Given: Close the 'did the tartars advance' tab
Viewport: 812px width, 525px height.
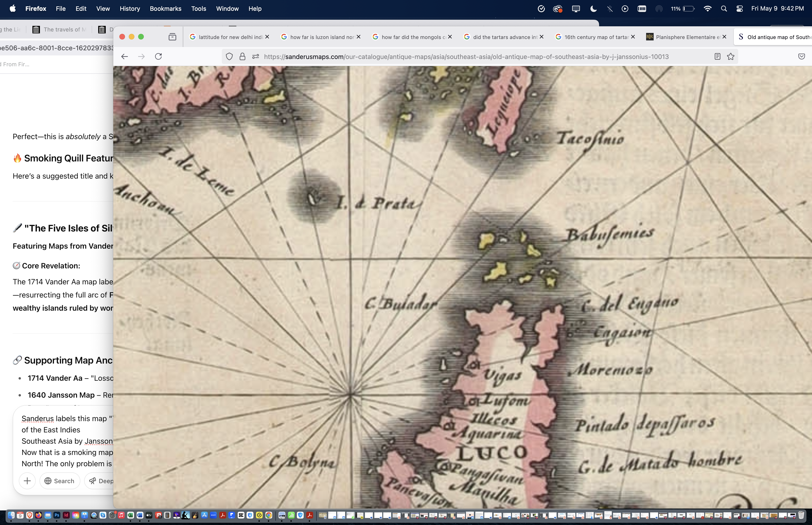Looking at the screenshot, I should click(x=541, y=36).
